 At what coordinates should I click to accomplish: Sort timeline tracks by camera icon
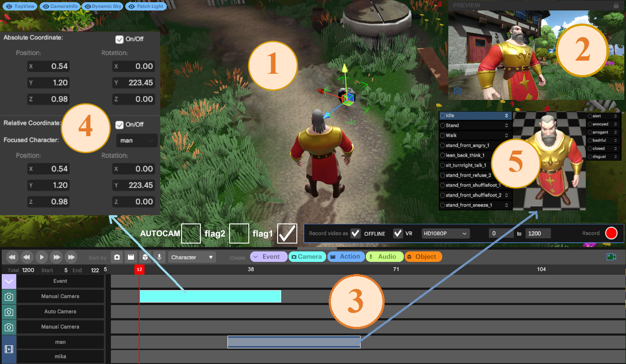point(117,257)
